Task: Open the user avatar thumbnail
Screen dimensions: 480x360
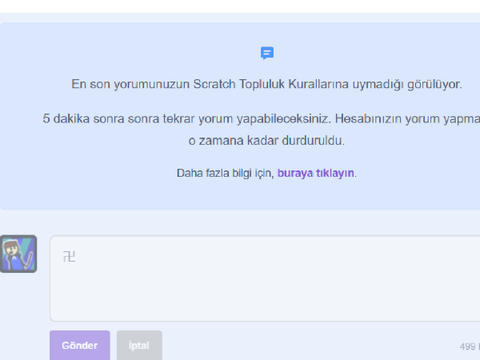Action: click(x=18, y=254)
